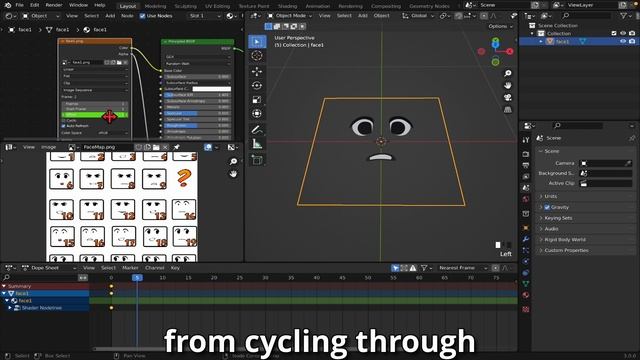
Task: Open the World properties tab
Action: pos(526,199)
